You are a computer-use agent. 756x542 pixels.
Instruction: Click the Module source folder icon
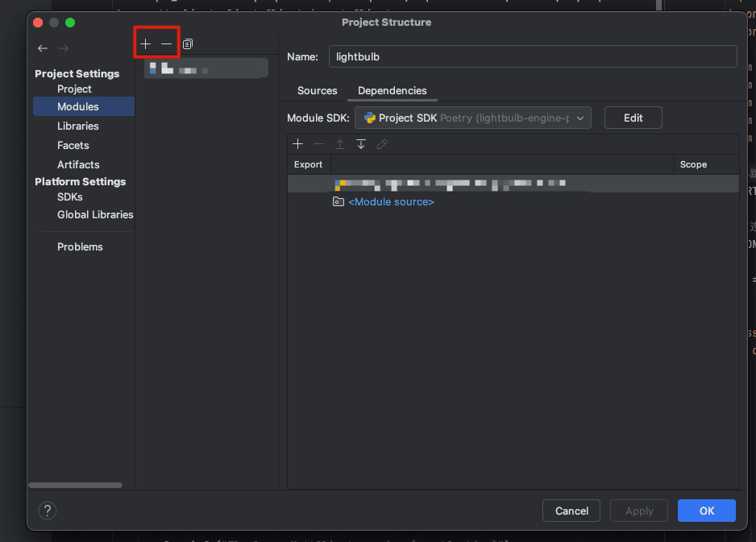(x=339, y=202)
